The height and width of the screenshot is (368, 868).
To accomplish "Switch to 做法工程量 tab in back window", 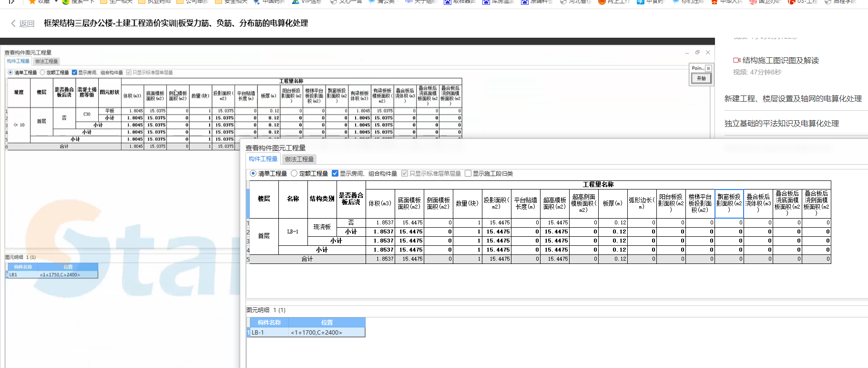I will tap(46, 61).
